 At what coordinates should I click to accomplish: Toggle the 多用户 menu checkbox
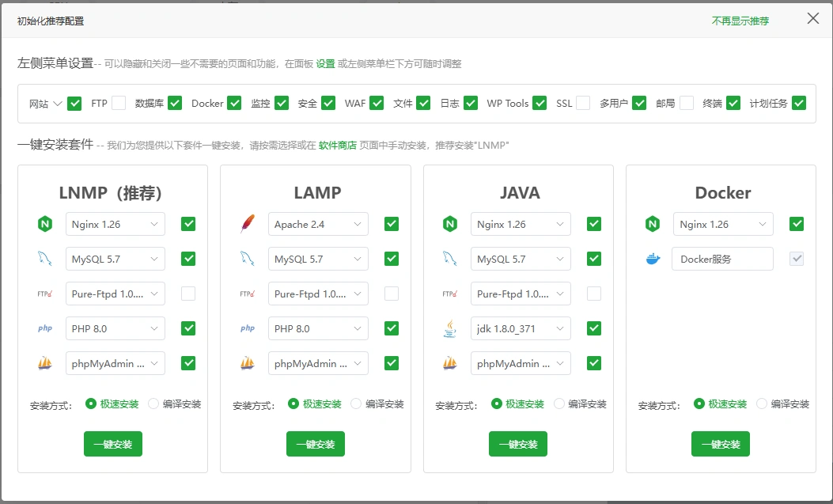[x=639, y=103]
